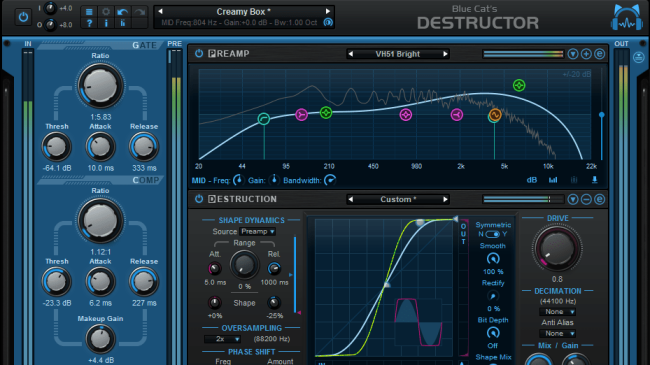Viewport: 650px width, 365px height.
Task: Toggle the Preamp section power button
Action: point(199,54)
